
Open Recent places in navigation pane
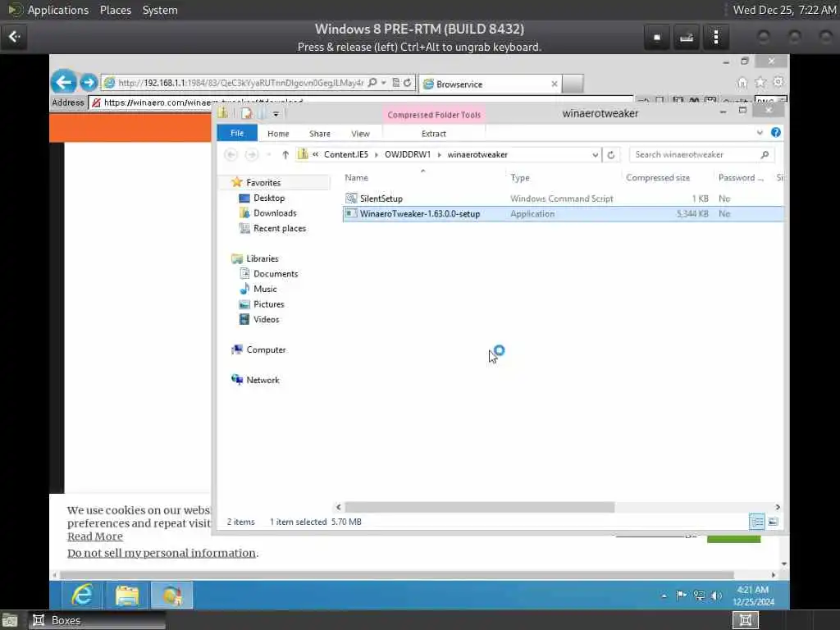pyautogui.click(x=279, y=229)
